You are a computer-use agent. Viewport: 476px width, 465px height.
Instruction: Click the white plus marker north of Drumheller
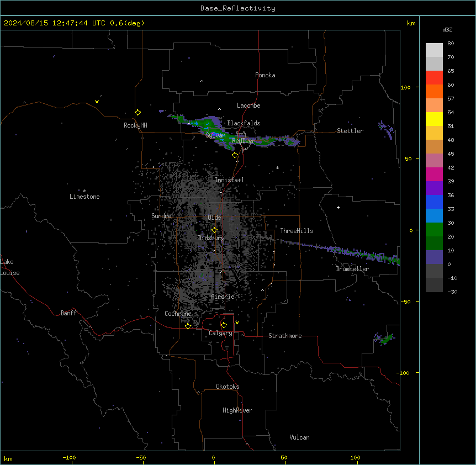[x=338, y=207]
